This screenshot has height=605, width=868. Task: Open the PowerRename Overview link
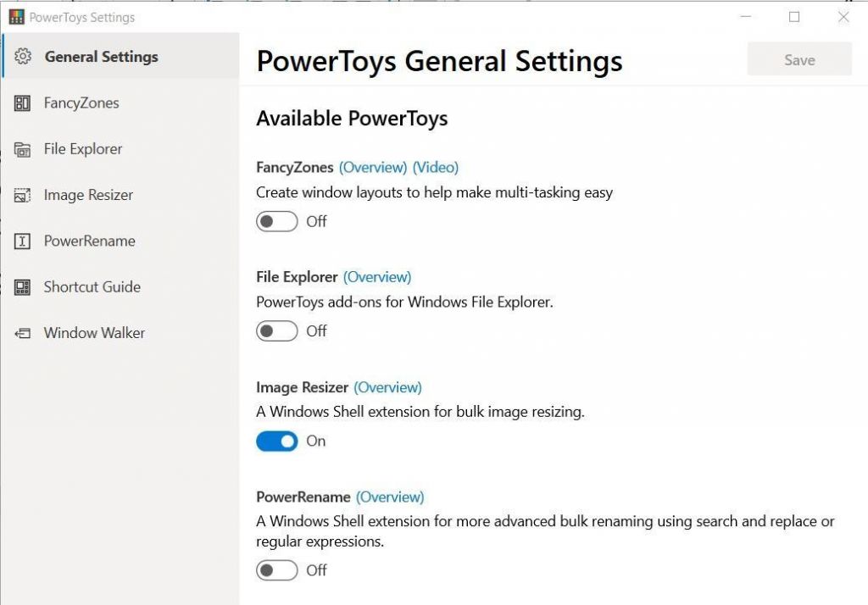click(391, 497)
